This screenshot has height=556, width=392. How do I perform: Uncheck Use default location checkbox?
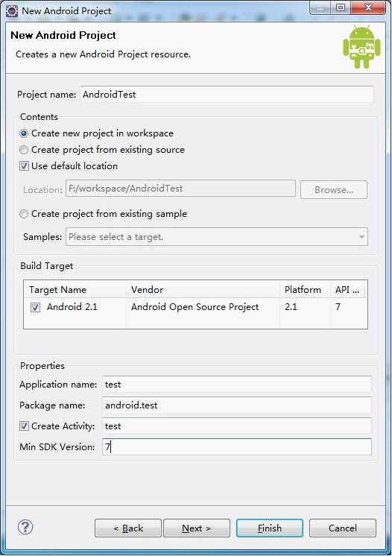[24, 166]
